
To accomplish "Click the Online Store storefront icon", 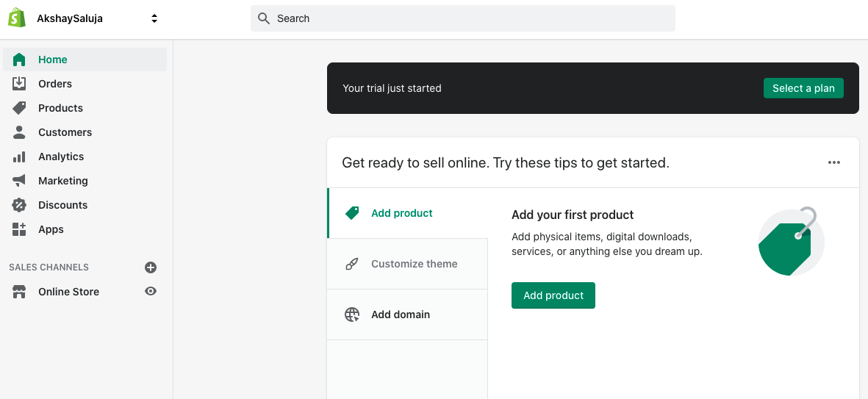I will pyautogui.click(x=19, y=292).
